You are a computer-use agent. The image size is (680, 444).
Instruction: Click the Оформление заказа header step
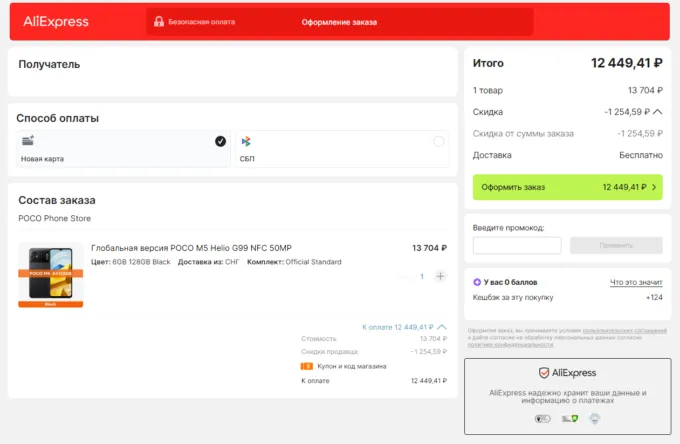pyautogui.click(x=339, y=21)
